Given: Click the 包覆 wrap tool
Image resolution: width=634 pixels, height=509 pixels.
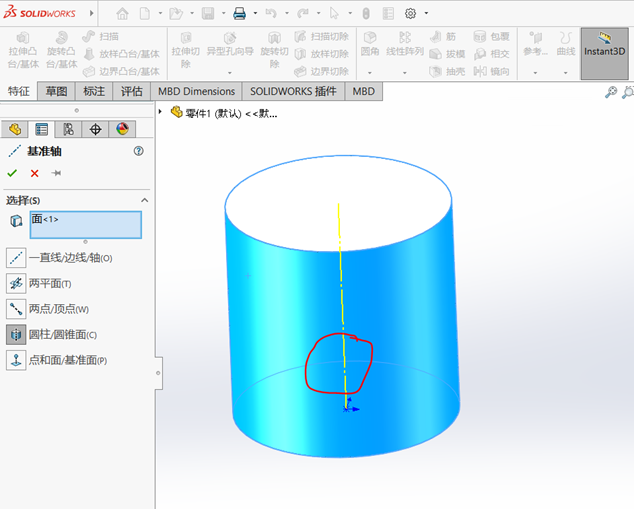Looking at the screenshot, I should click(491, 36).
